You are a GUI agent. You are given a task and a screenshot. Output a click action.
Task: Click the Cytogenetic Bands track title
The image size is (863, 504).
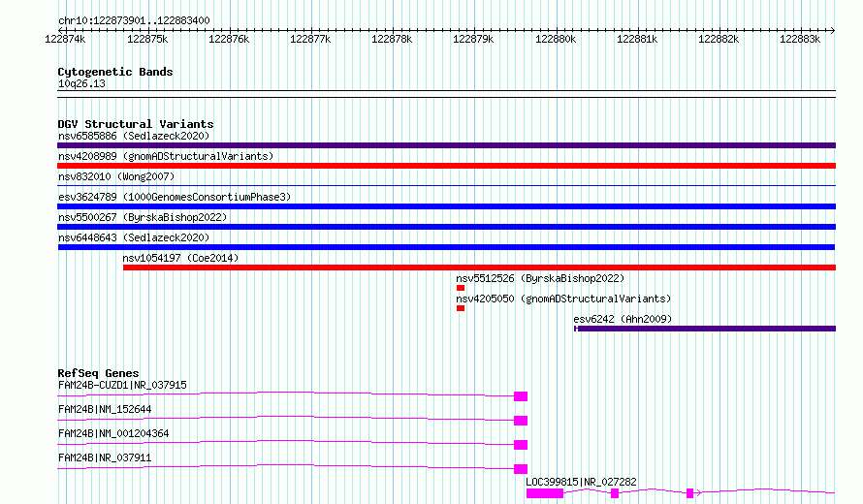pyautogui.click(x=115, y=72)
